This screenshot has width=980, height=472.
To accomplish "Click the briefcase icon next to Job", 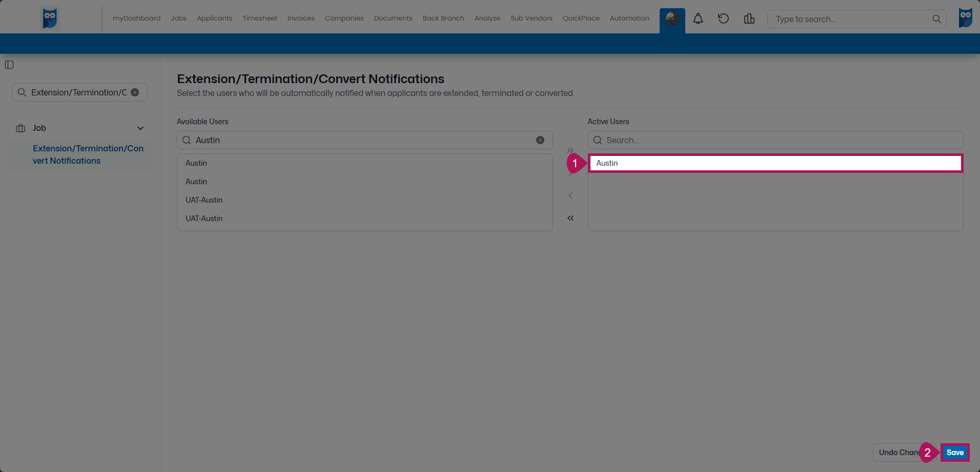I will click(20, 128).
